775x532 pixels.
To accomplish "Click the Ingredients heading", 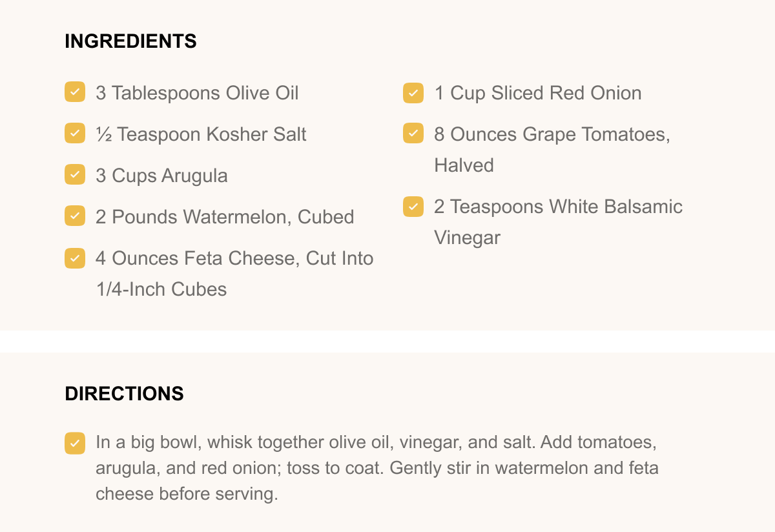I will pyautogui.click(x=130, y=41).
